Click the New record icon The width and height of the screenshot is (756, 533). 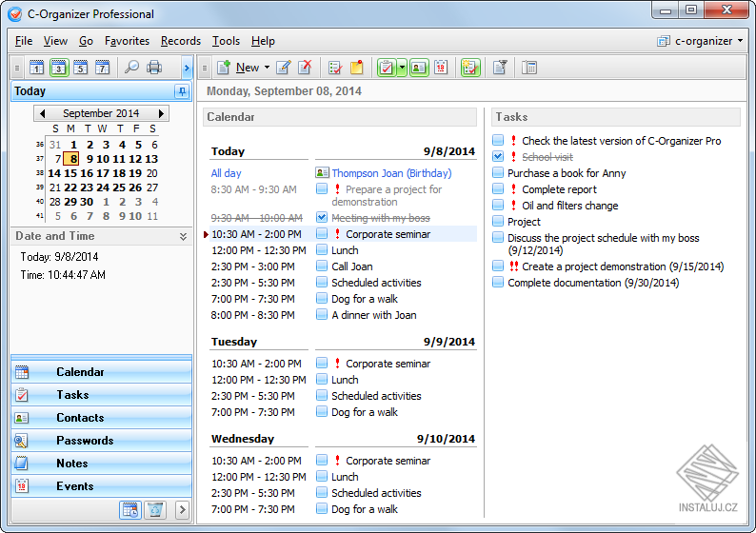click(224, 68)
